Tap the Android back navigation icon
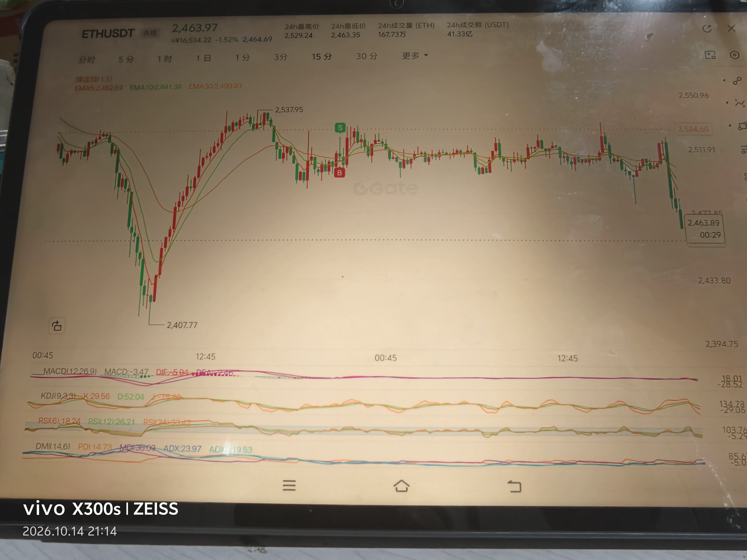 click(x=514, y=486)
